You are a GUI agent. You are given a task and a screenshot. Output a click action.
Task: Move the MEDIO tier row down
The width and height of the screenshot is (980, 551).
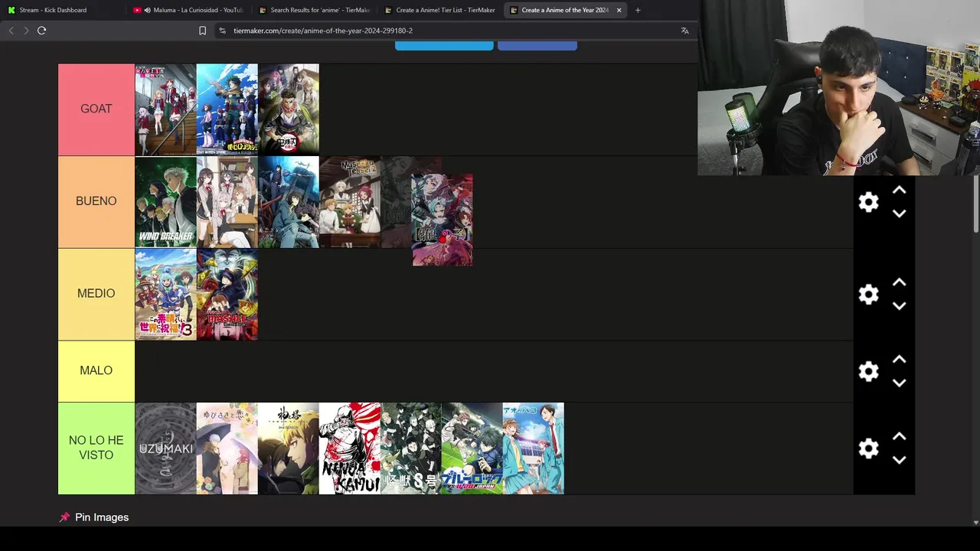[x=899, y=306]
